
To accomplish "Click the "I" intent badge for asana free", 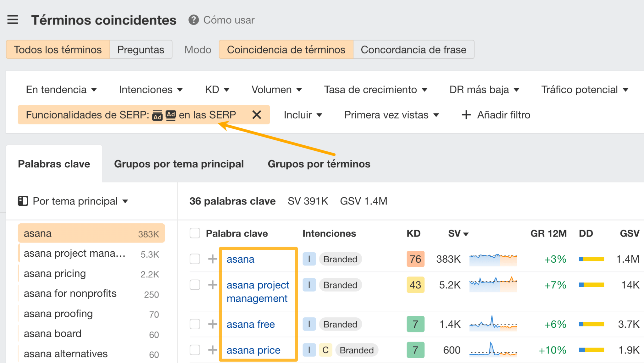I will pyautogui.click(x=309, y=324).
